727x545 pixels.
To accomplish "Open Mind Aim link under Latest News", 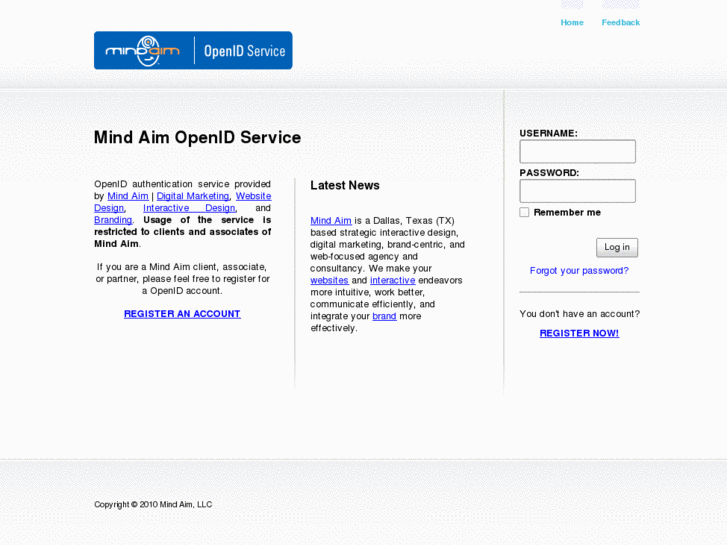I will (330, 221).
